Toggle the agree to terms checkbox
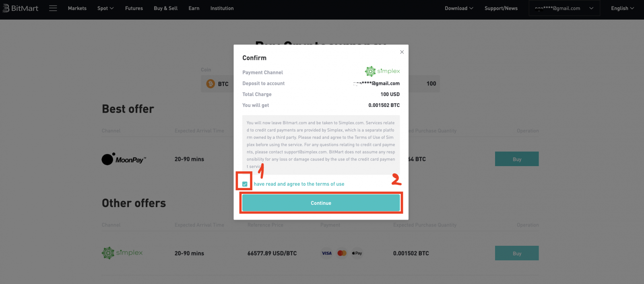The height and width of the screenshot is (284, 644). [x=245, y=184]
